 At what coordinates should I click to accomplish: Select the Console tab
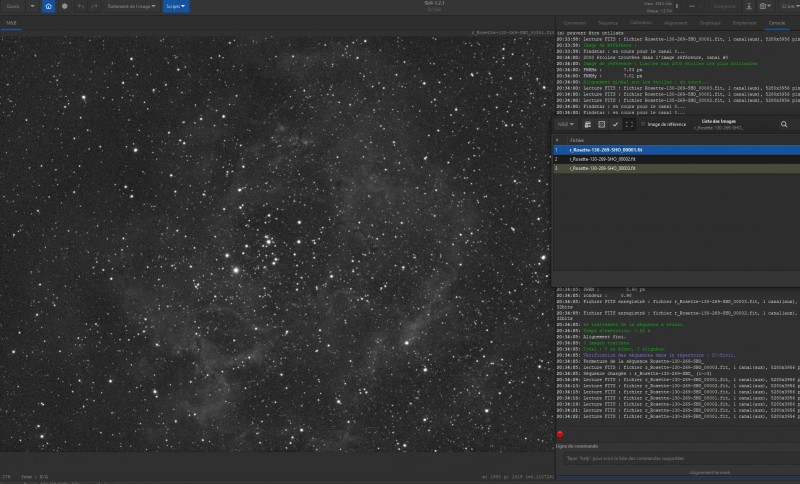point(777,23)
